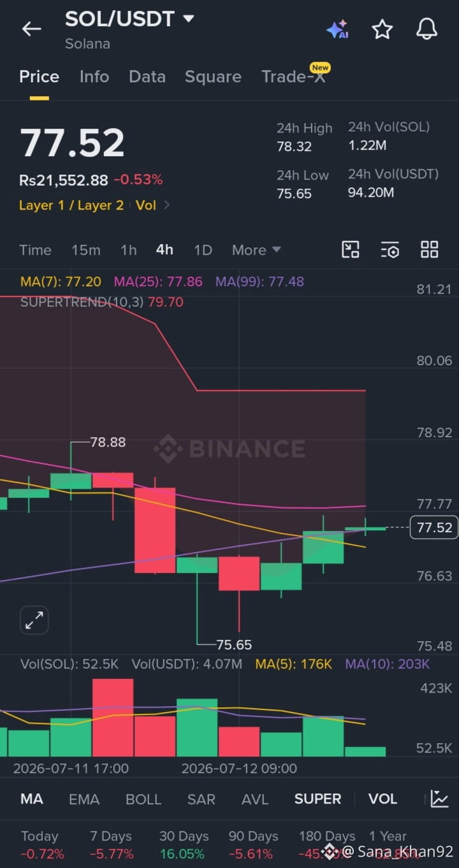The height and width of the screenshot is (868, 459).
Task: Open the chart drawing tools icon
Action: coord(351,250)
